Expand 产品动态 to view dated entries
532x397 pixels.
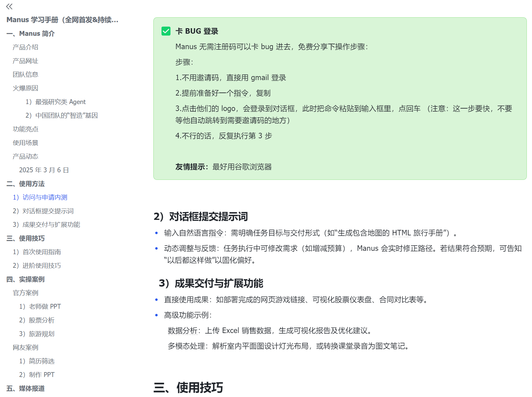(26, 156)
